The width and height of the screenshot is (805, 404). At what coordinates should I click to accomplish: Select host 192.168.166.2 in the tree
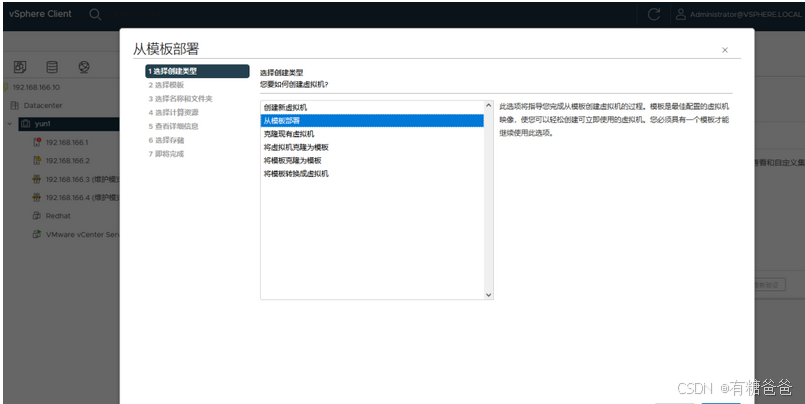(67, 161)
